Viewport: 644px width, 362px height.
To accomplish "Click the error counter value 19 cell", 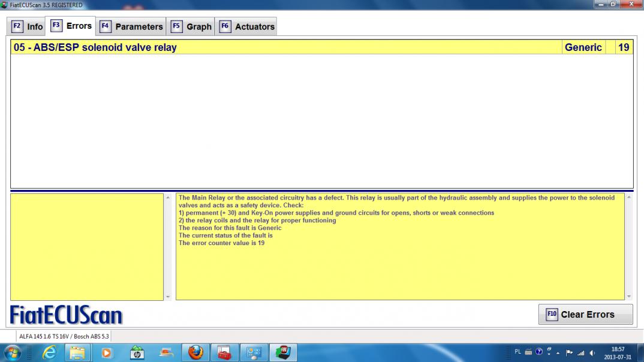I will pyautogui.click(x=624, y=47).
